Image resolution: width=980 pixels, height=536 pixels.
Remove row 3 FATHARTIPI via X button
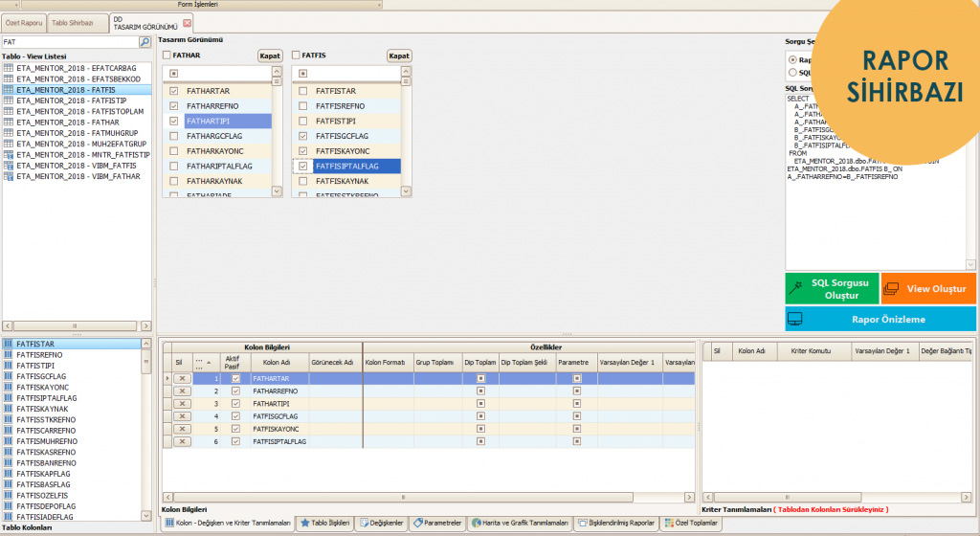[x=182, y=404]
